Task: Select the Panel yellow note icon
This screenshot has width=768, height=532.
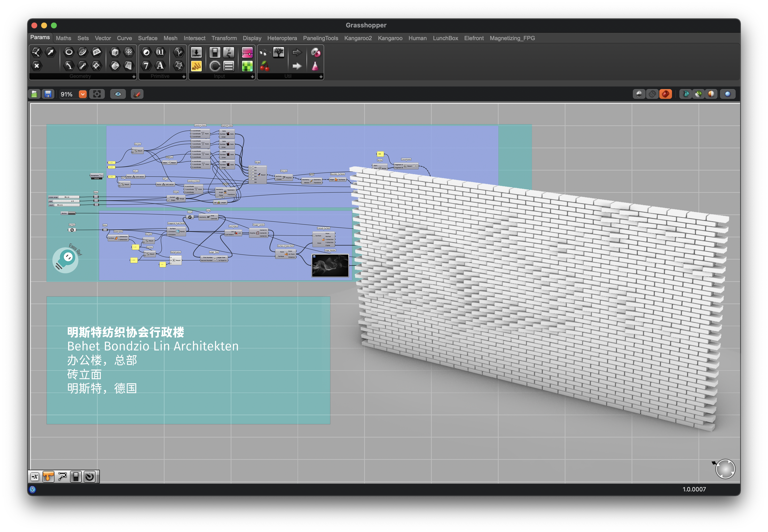Action: (x=196, y=66)
